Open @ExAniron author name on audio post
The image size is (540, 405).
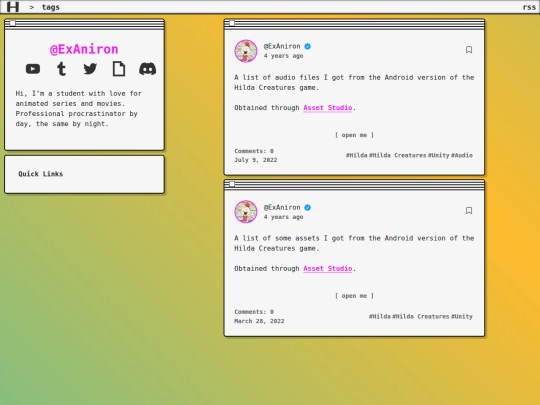coord(282,46)
